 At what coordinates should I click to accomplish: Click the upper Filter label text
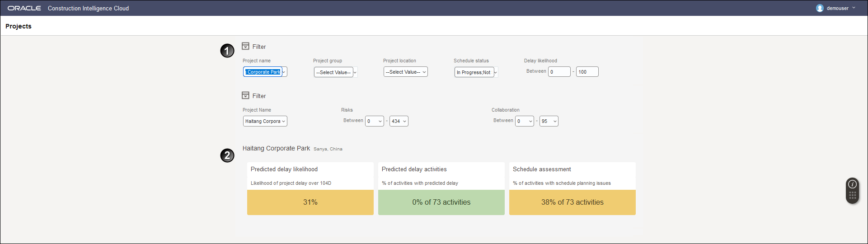259,47
